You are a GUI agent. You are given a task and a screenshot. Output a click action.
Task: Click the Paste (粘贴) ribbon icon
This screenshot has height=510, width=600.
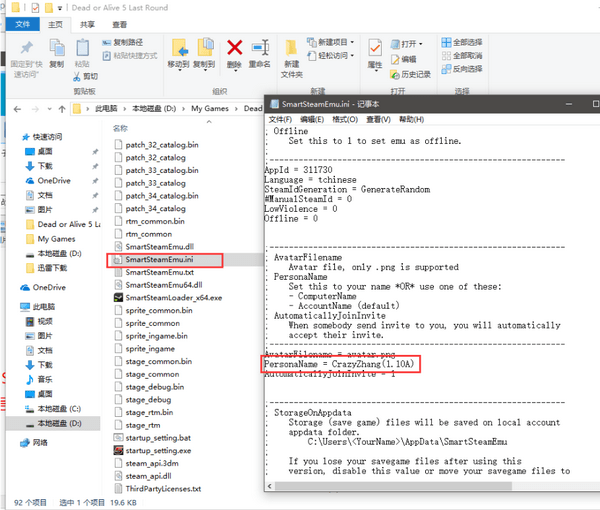click(82, 47)
